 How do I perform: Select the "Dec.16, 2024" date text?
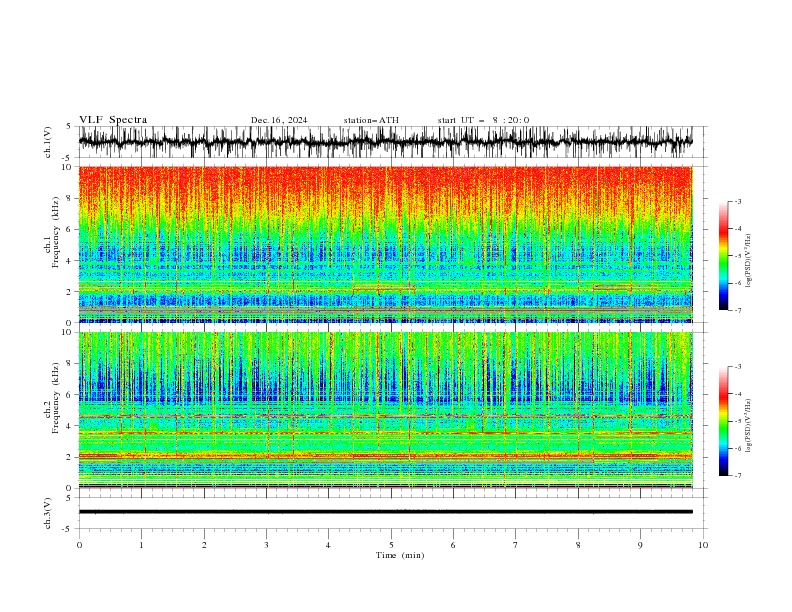coord(279,120)
